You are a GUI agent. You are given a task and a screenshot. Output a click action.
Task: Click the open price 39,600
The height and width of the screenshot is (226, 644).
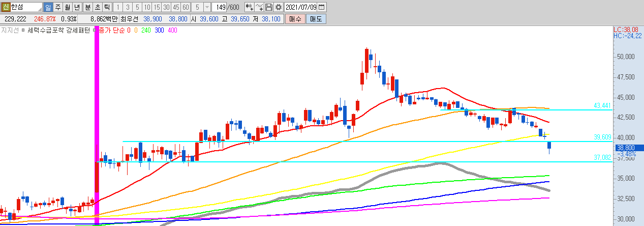[209, 18]
